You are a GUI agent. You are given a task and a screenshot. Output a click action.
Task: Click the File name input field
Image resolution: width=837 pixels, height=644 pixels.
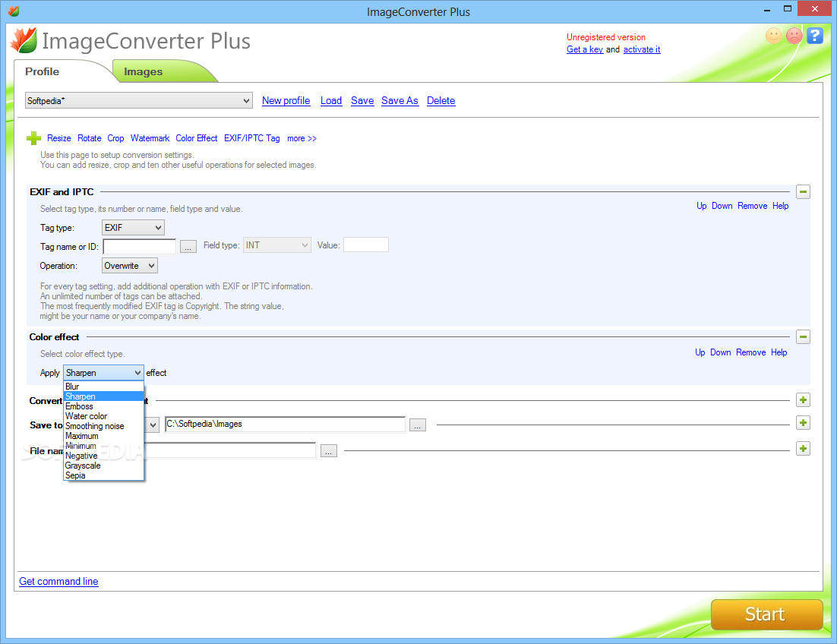coord(230,450)
